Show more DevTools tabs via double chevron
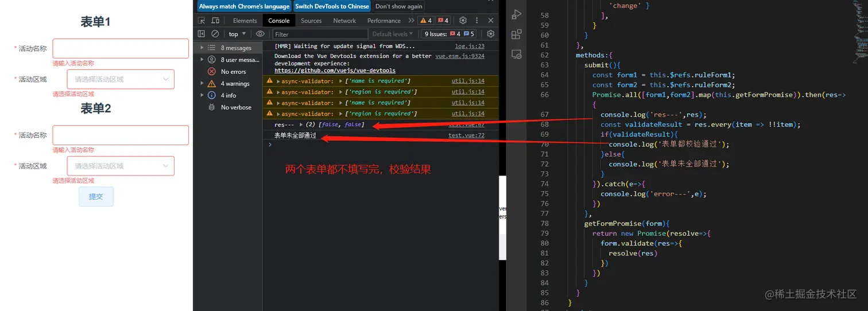The image size is (868, 311). click(x=411, y=21)
